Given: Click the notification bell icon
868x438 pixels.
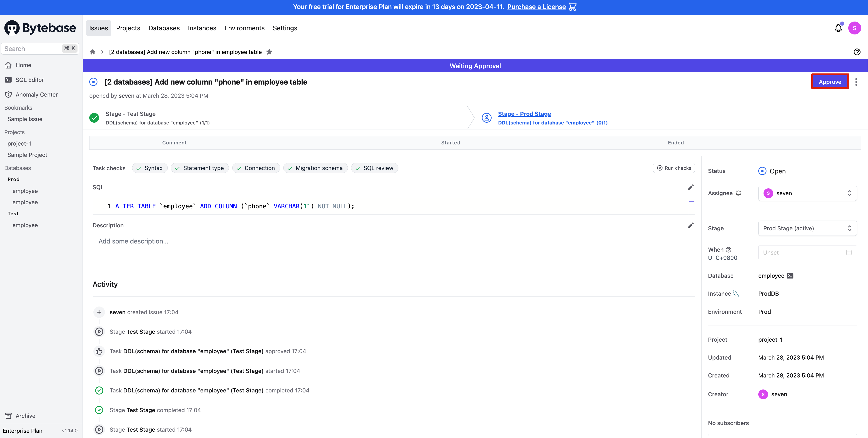Looking at the screenshot, I should tap(838, 28).
